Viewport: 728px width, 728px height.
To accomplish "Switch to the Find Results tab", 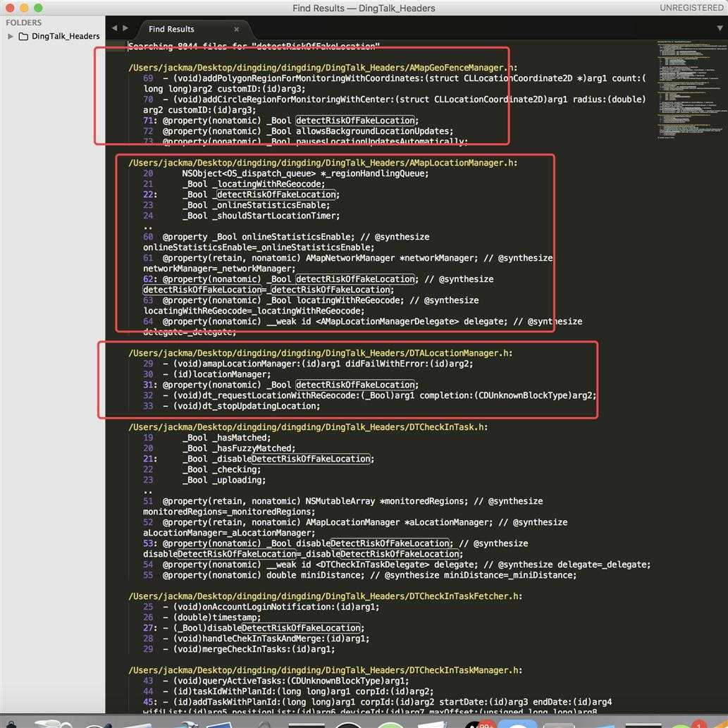I will (x=171, y=30).
